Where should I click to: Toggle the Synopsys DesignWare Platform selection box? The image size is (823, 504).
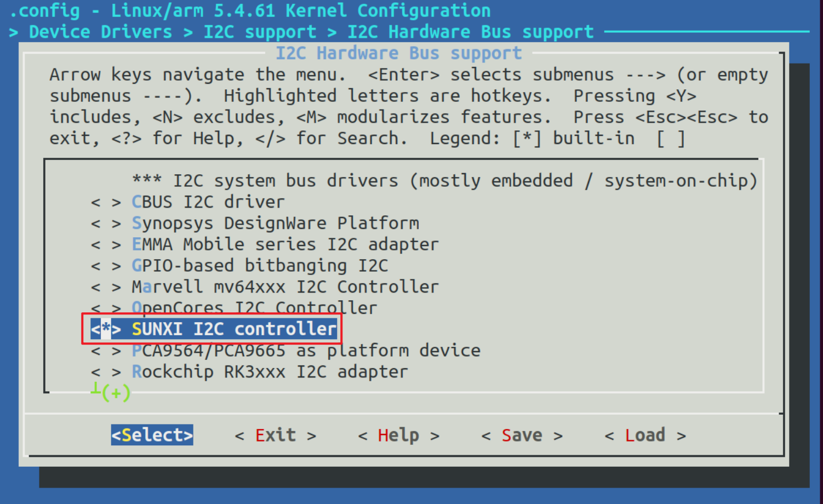pyautogui.click(x=106, y=224)
